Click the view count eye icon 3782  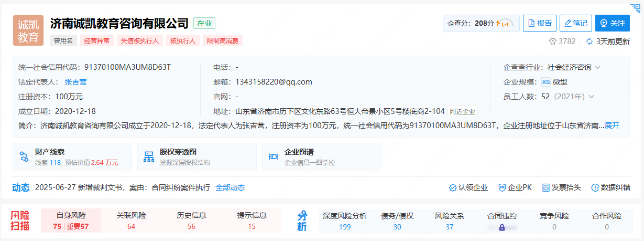click(x=552, y=41)
